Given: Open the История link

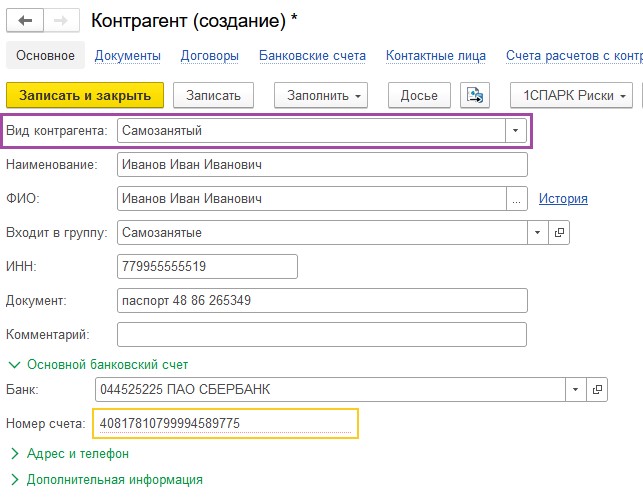Looking at the screenshot, I should 563,198.
